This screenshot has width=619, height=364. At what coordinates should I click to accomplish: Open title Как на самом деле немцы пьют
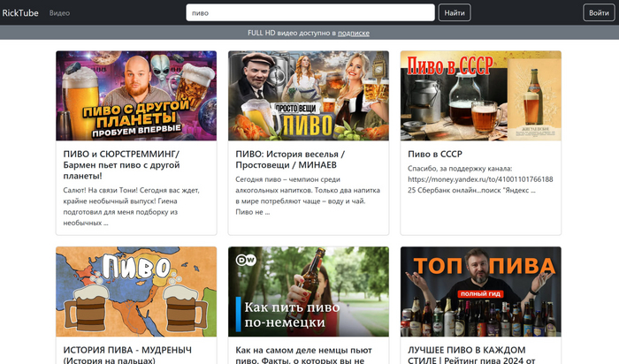pos(303,355)
